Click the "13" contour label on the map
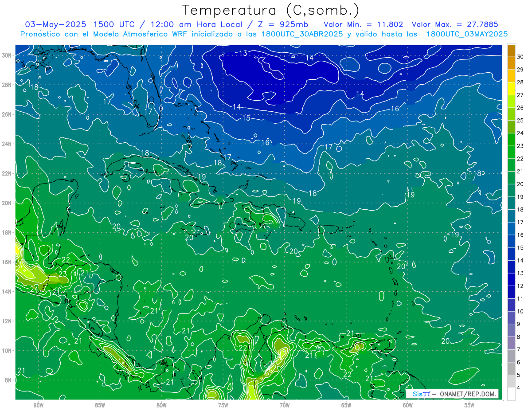Viewport: 532px width, 411px height. (x=243, y=53)
